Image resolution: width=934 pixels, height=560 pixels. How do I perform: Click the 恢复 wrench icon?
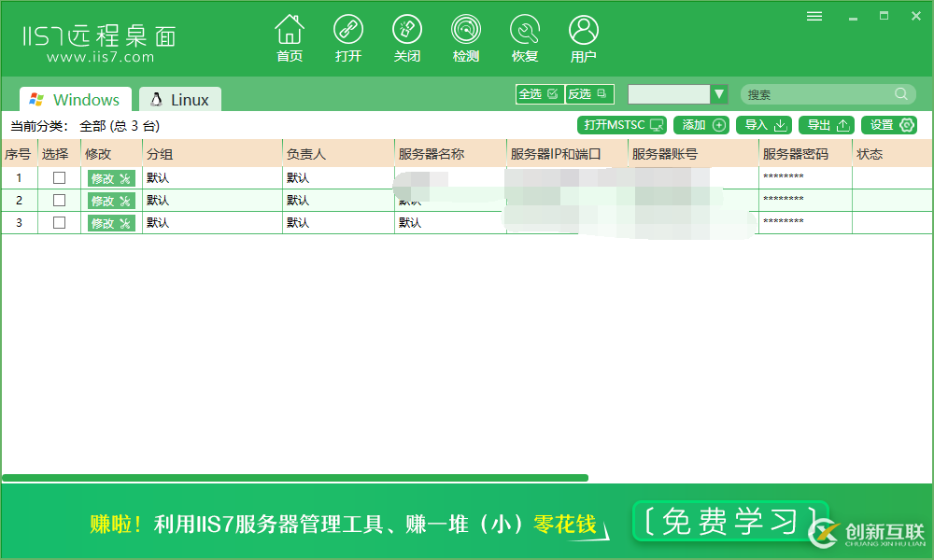525,32
